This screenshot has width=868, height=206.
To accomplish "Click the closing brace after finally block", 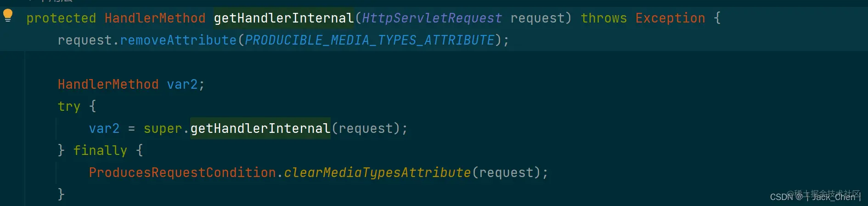I will click(x=61, y=194).
